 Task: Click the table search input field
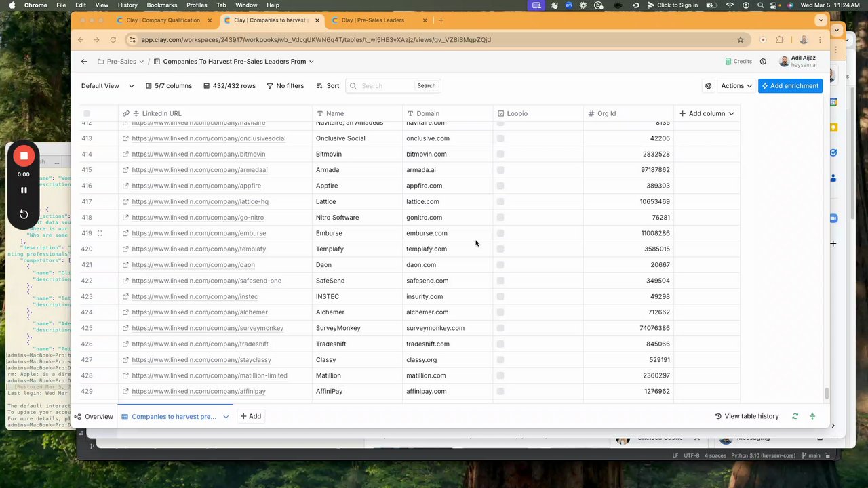[x=385, y=86]
